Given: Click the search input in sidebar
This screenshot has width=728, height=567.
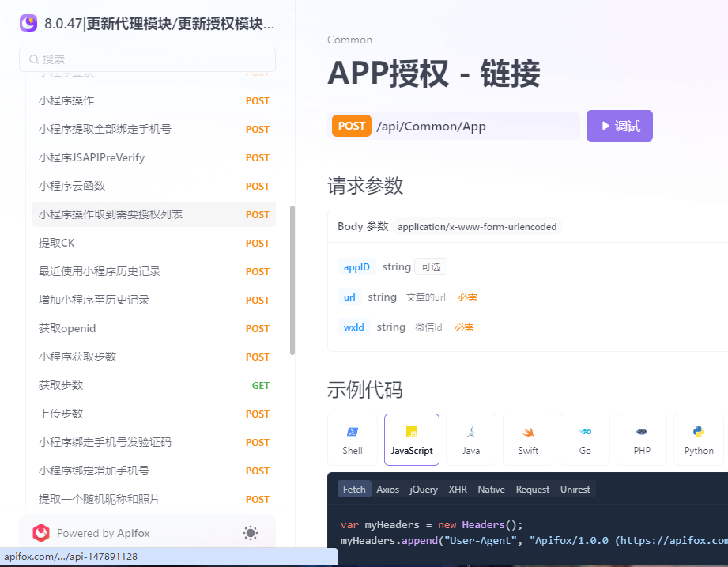Looking at the screenshot, I should point(147,59).
